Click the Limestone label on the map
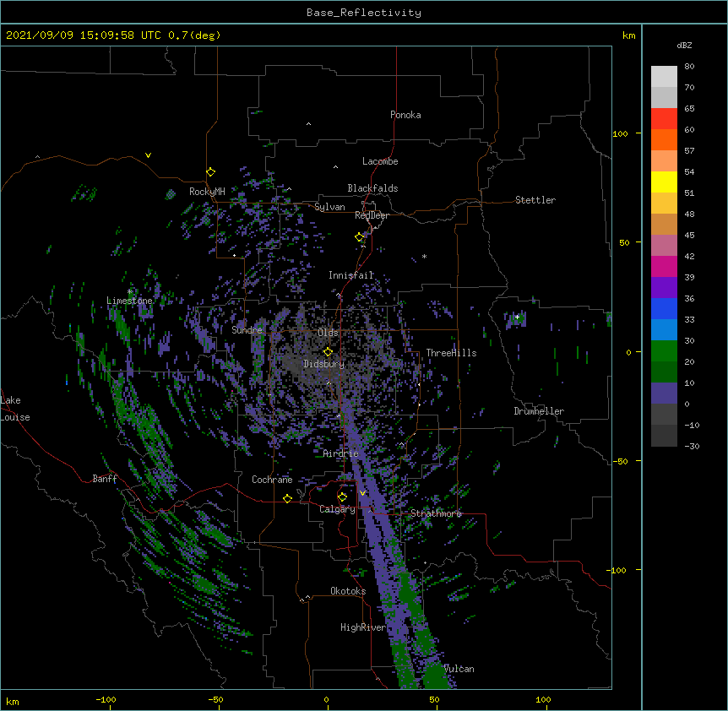The image size is (728, 711). (129, 301)
